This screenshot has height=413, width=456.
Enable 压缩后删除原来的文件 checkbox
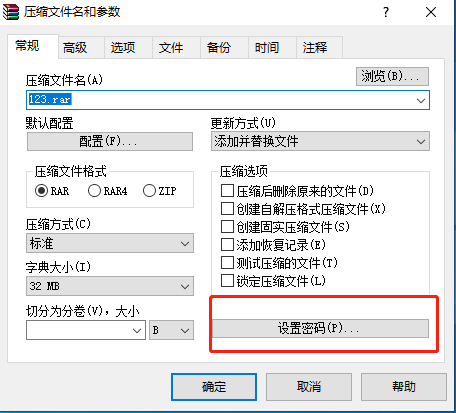tap(227, 191)
